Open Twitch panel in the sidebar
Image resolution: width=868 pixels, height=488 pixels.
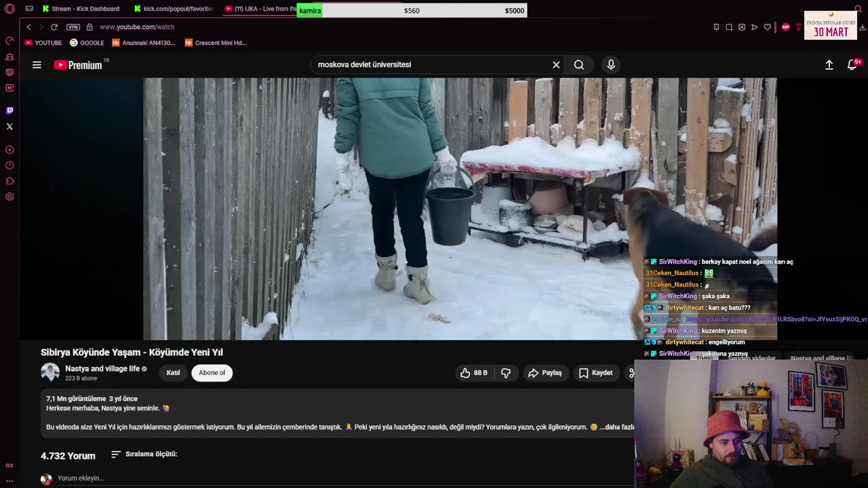[9, 110]
